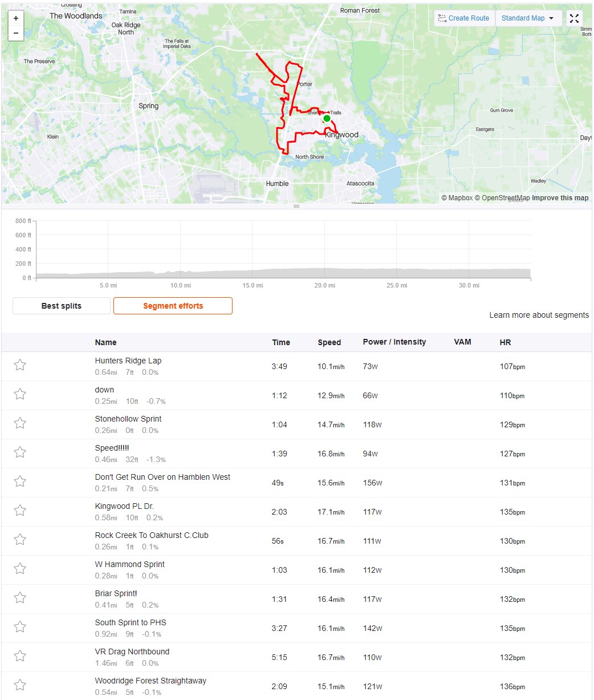Click the Create Route button
The width and height of the screenshot is (594, 700).
(464, 18)
